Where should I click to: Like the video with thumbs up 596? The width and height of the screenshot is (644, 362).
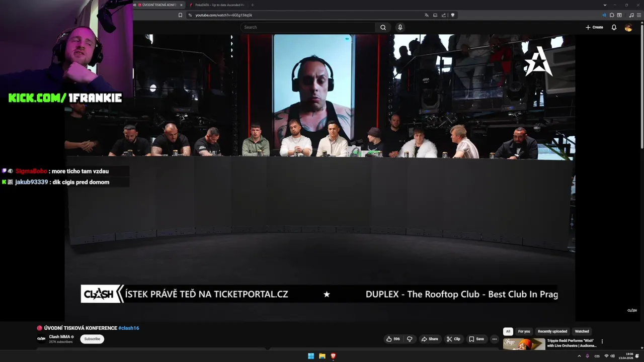pyautogui.click(x=393, y=339)
